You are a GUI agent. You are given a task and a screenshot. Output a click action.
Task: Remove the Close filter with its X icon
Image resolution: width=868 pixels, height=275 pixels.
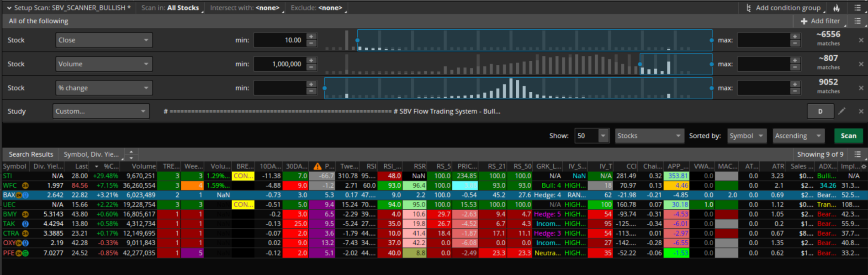pos(861,40)
